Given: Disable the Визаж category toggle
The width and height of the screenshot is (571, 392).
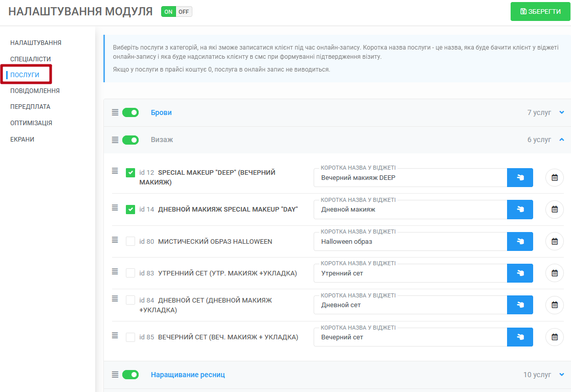Looking at the screenshot, I should (130, 140).
